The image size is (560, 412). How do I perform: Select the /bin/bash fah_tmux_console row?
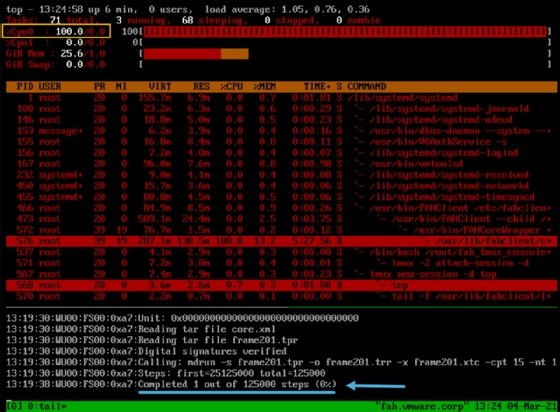click(281, 252)
